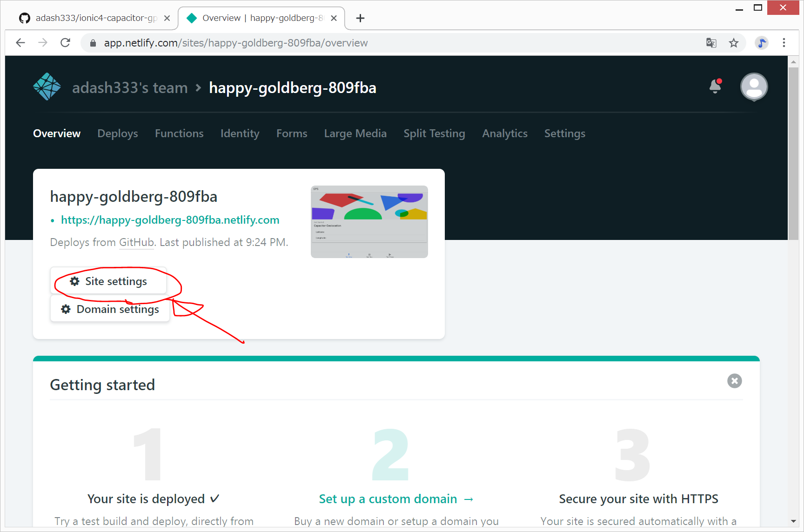804x532 pixels.
Task: Open Domain settings
Action: click(x=110, y=309)
